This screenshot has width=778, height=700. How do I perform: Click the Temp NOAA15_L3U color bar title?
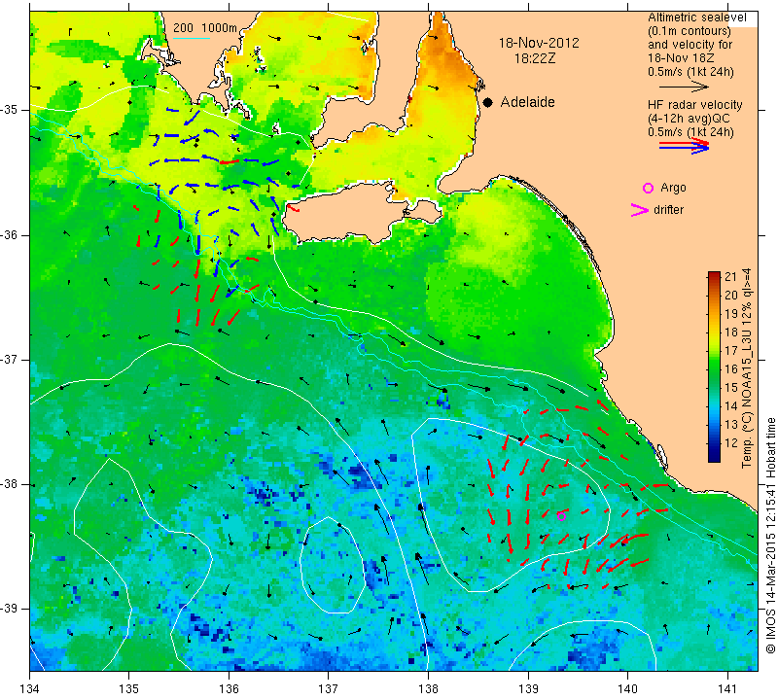coord(747,368)
